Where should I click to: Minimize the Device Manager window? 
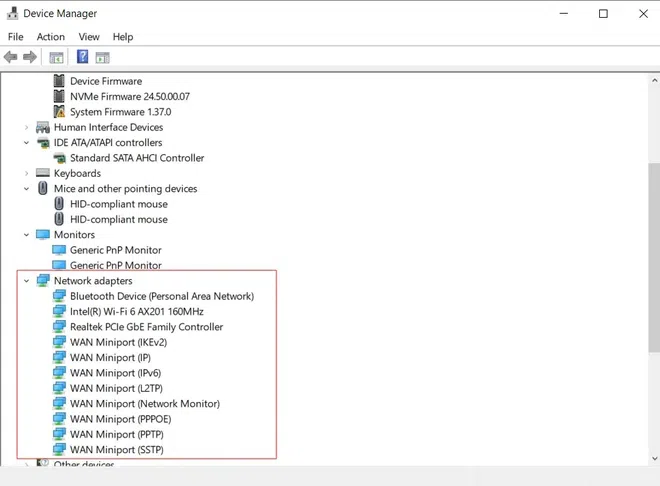tap(564, 13)
